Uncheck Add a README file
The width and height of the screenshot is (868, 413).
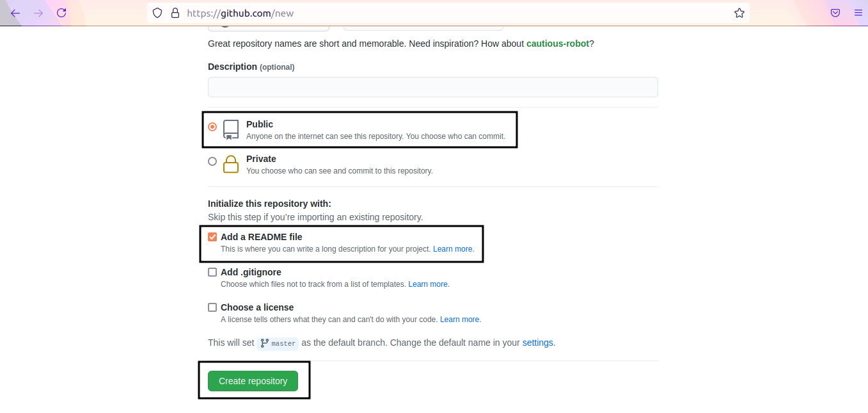point(212,237)
